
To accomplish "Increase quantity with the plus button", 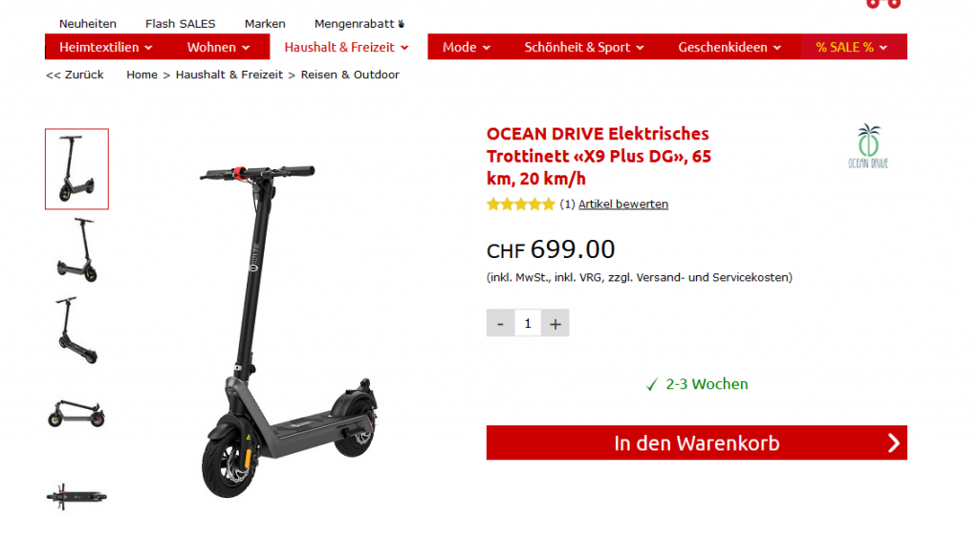I will 555,323.
